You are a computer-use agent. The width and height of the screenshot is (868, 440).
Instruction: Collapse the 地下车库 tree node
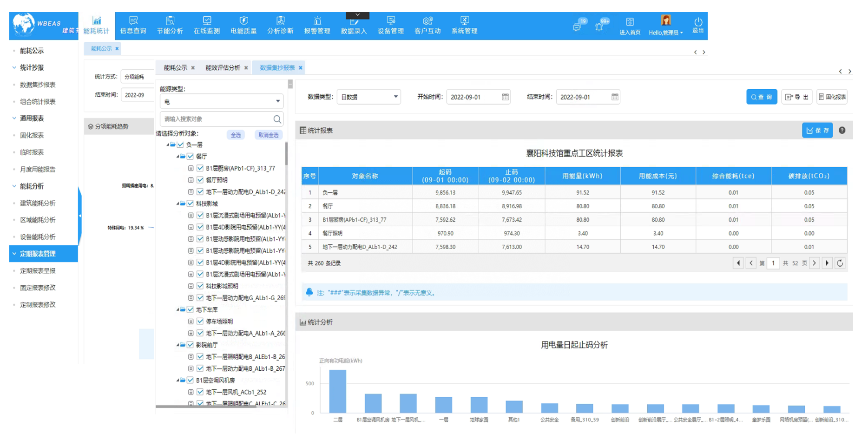click(178, 309)
